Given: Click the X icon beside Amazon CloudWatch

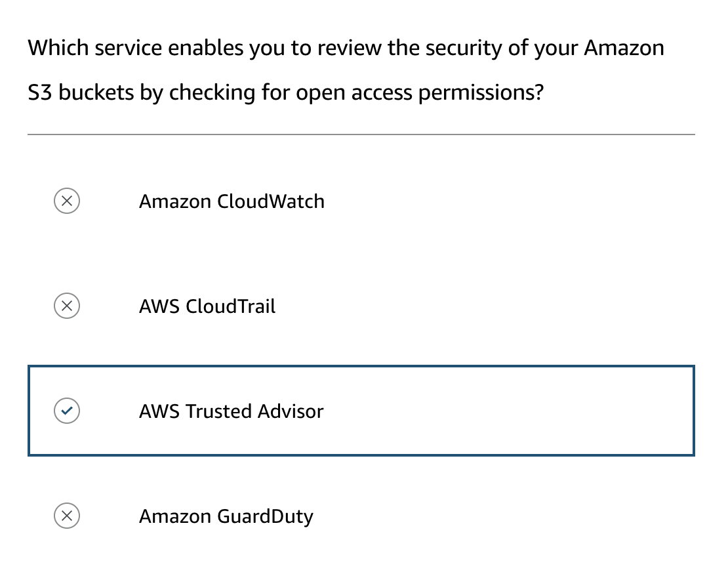Looking at the screenshot, I should coord(67,201).
